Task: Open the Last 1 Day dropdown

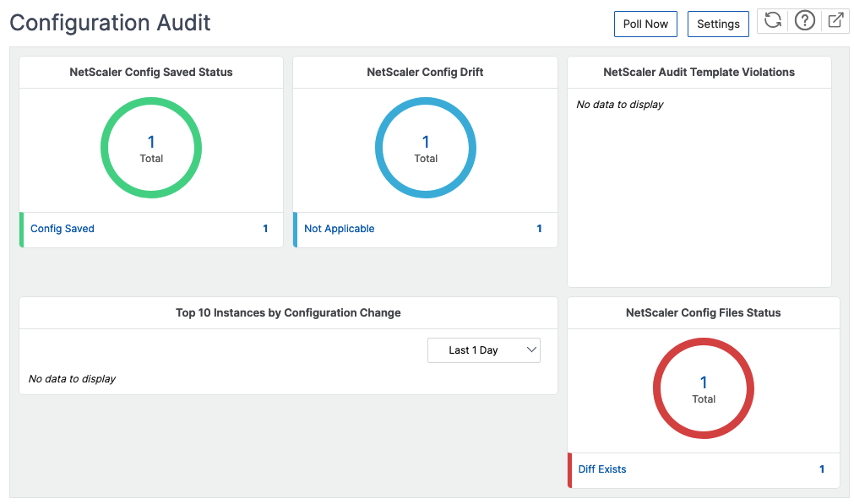Action: click(484, 350)
